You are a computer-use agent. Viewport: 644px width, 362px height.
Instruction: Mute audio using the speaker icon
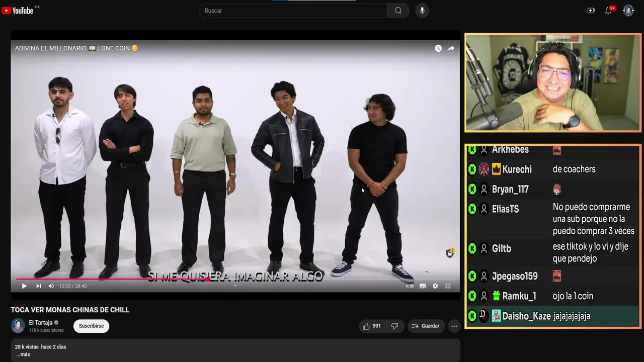[51, 286]
